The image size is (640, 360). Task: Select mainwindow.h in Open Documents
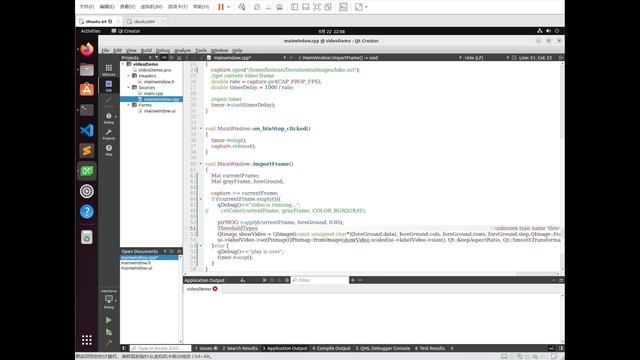[x=136, y=263]
